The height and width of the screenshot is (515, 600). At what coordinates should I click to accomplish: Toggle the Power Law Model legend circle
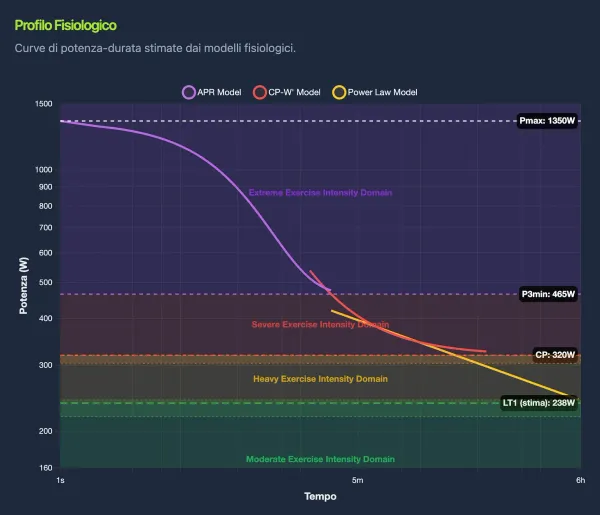point(339,92)
